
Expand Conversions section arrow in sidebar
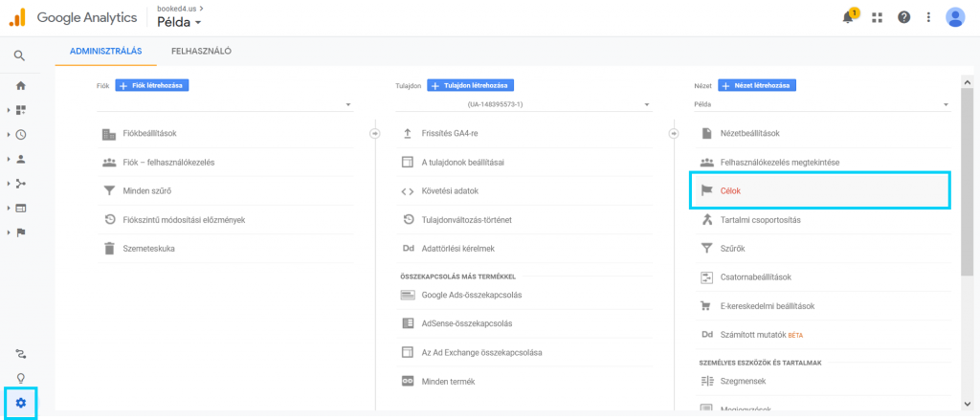tap(8, 232)
